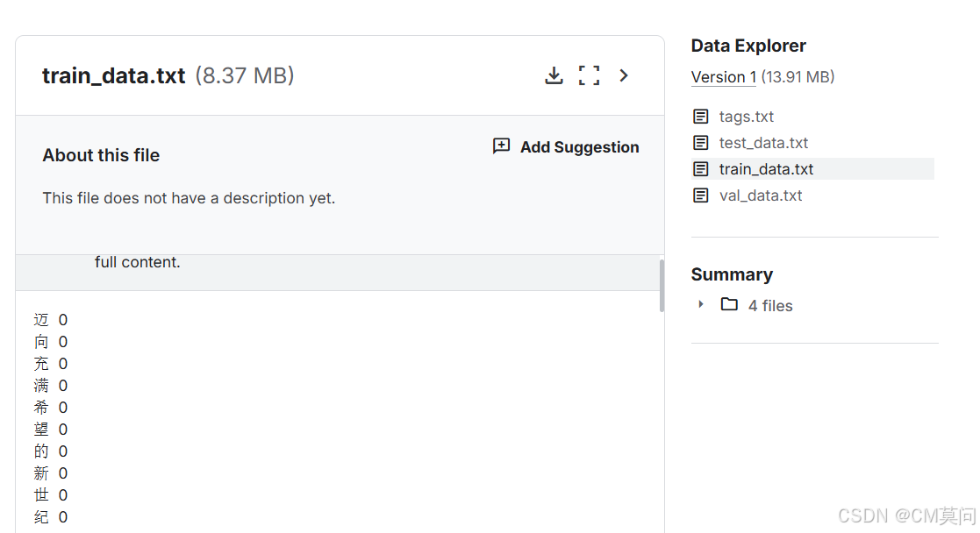
Task: Click the (13.91 MB) dataset size text
Action: [x=798, y=77]
